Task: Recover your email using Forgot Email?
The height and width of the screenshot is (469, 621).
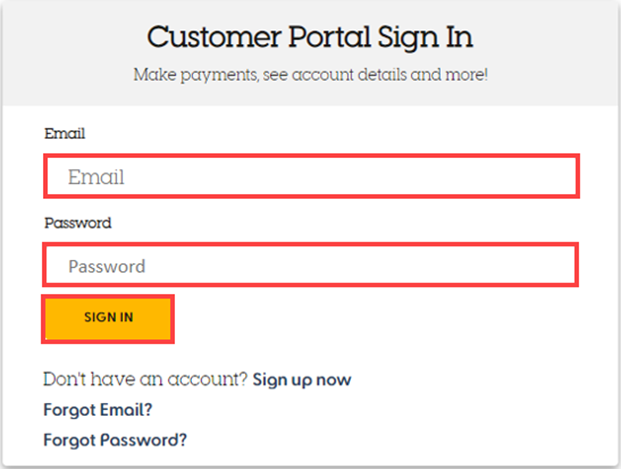Action: click(x=98, y=410)
